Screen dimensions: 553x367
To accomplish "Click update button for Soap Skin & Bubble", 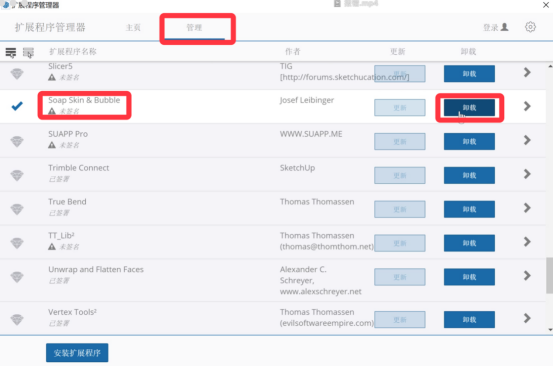I will 400,108.
